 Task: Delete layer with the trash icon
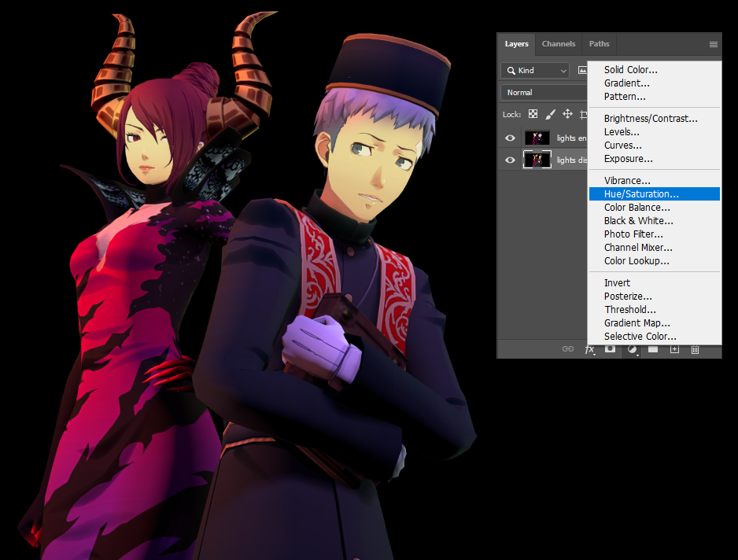click(696, 349)
